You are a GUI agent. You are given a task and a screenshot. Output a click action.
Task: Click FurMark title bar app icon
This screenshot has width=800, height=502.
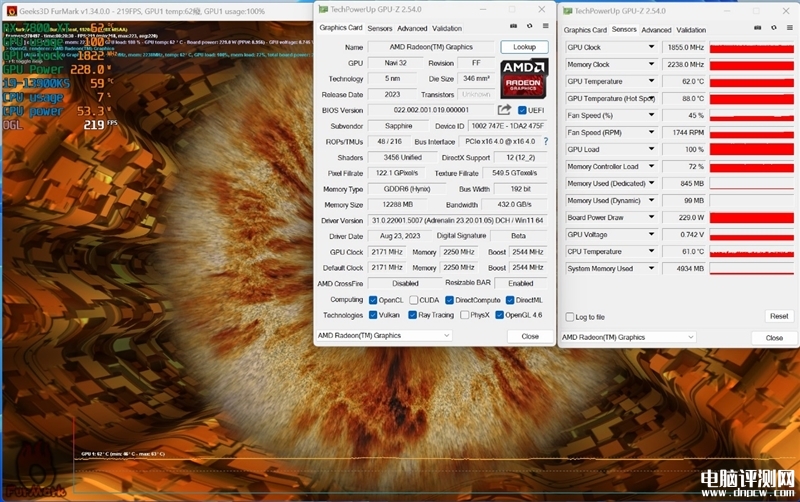tap(11, 11)
